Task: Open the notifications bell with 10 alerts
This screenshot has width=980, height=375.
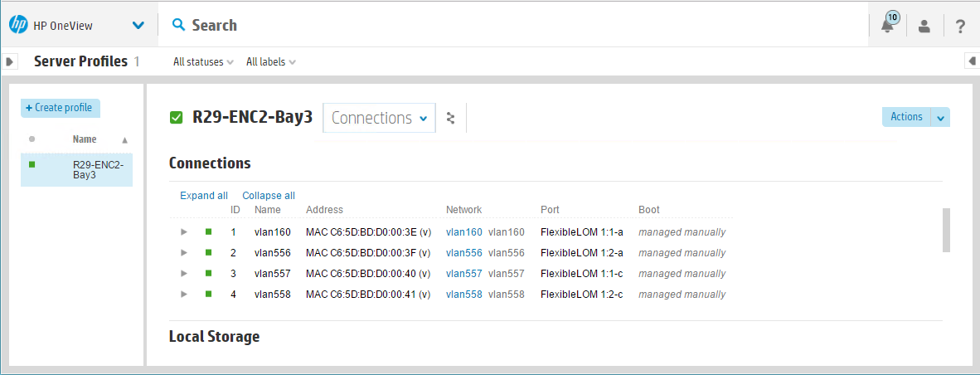Action: coord(889,24)
